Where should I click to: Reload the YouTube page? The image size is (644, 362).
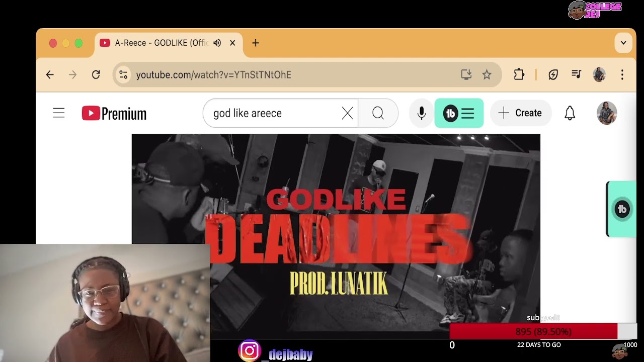pyautogui.click(x=96, y=75)
